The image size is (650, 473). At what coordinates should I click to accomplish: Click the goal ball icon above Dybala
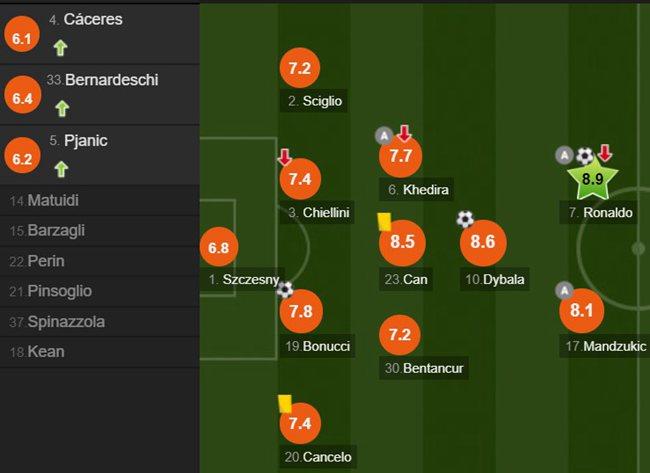[465, 219]
